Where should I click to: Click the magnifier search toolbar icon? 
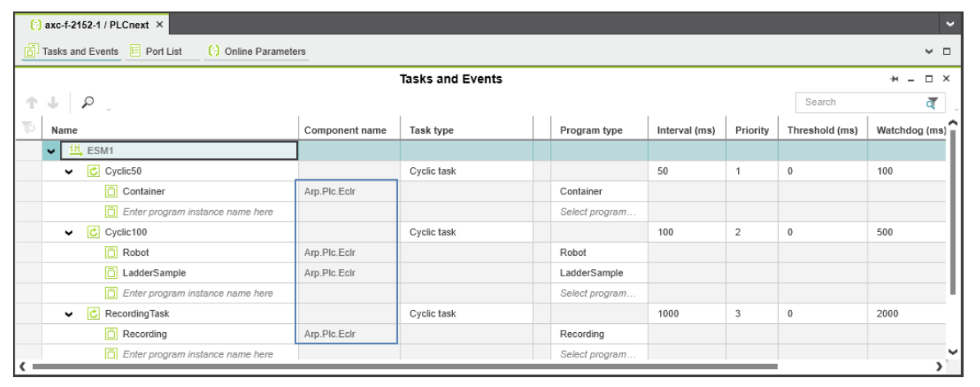tap(88, 102)
